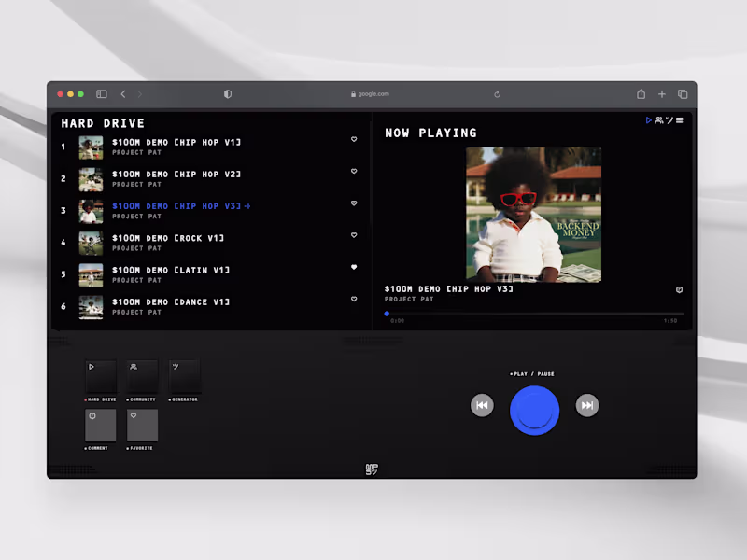The image size is (747, 560).
Task: Select the Rock V1 cover thumbnail
Action: 91,244
